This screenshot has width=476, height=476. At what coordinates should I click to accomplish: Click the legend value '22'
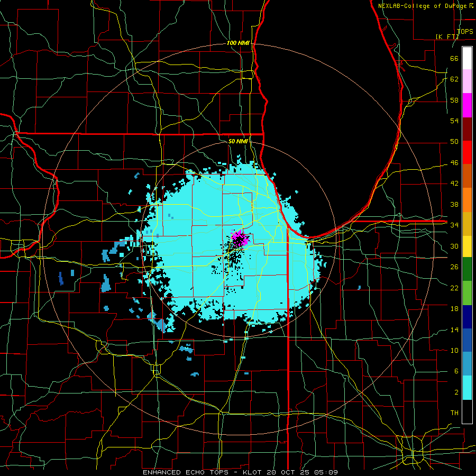click(x=454, y=288)
